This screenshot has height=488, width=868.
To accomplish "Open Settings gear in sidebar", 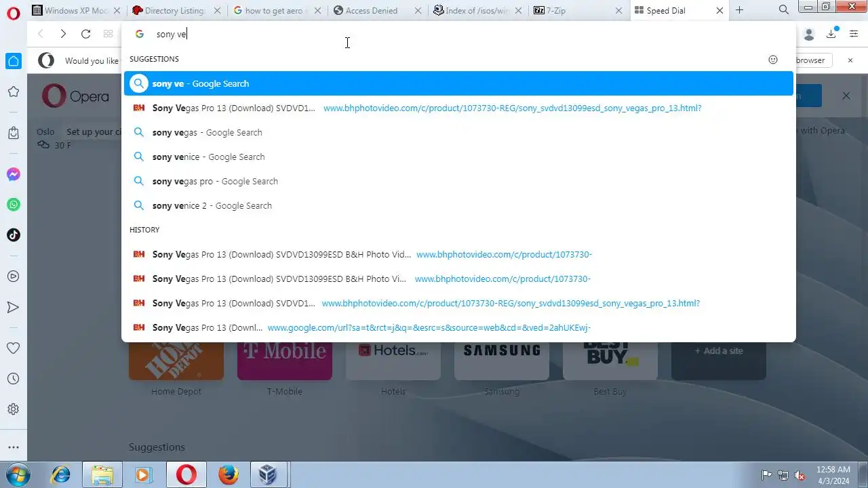I will pos(14,409).
